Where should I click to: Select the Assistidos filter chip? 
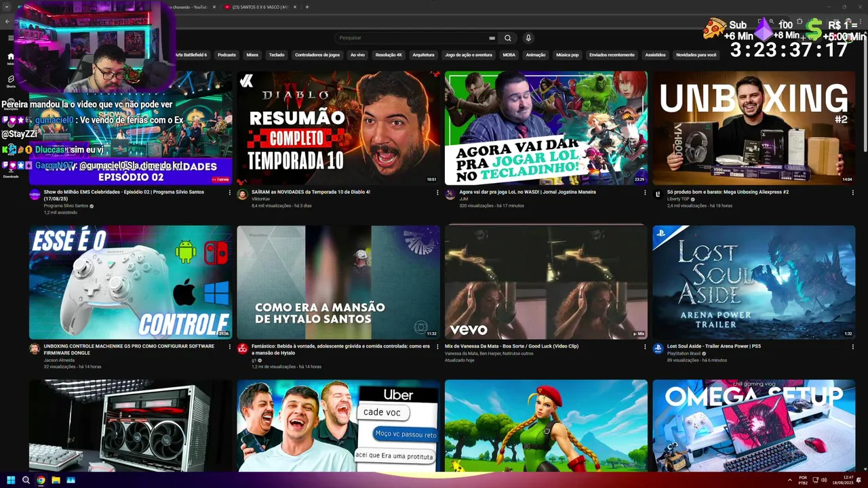tap(655, 55)
